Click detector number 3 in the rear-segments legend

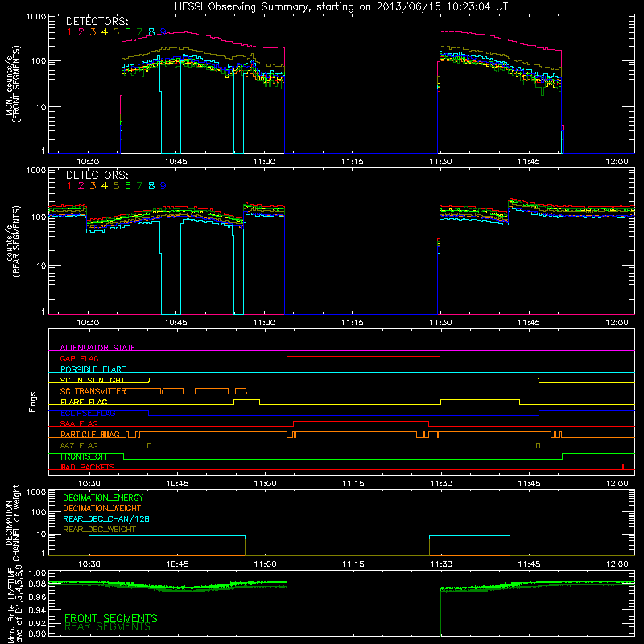93,186
